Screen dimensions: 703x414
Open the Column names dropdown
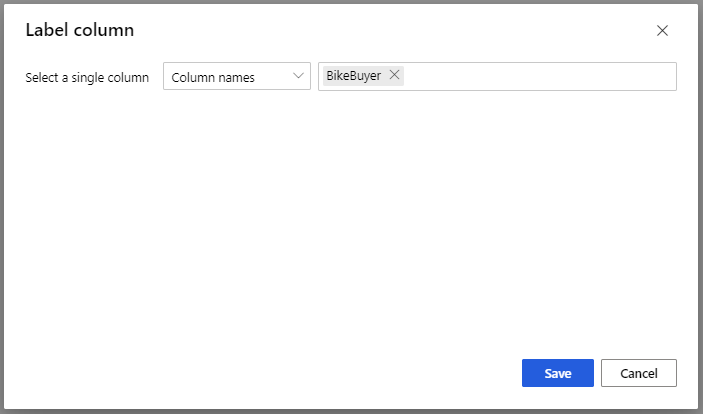(x=237, y=77)
